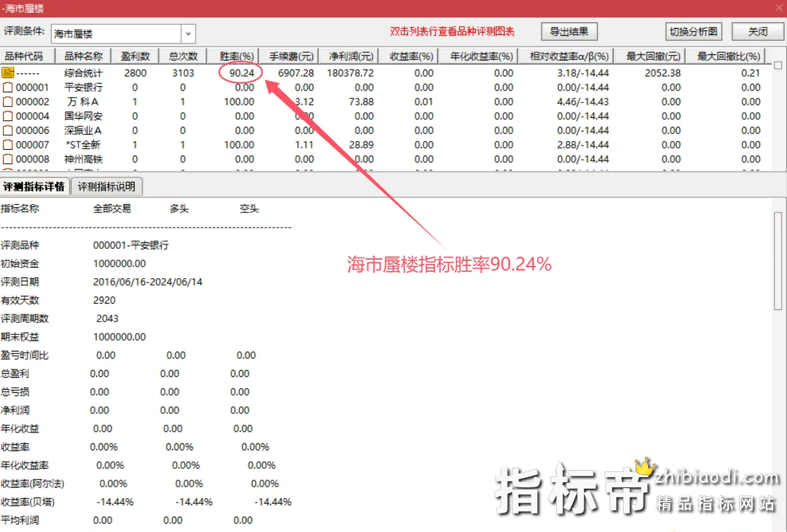Click the document icon beside 000006
Screen dimensions: 787x532
click(8, 130)
